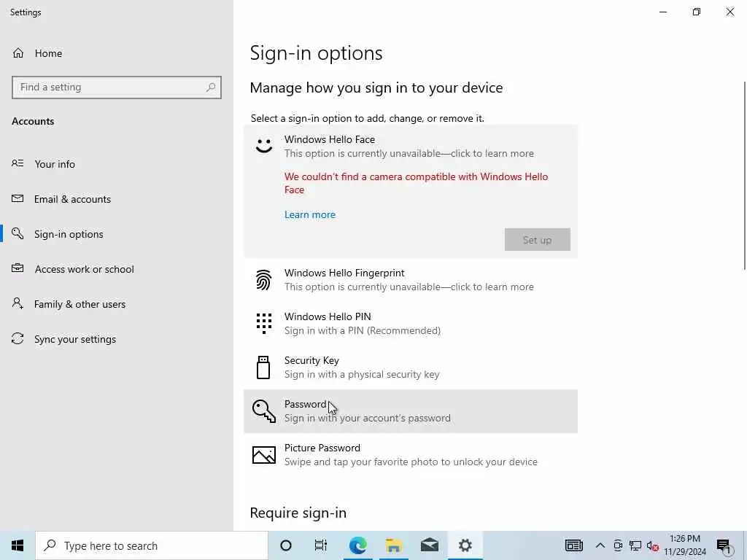
Task: Open the notification center icon
Action: (724, 546)
